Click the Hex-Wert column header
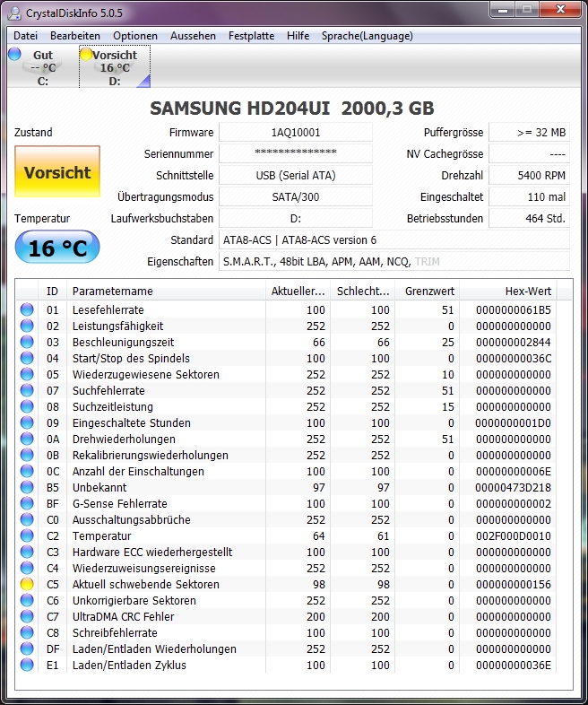Image resolution: width=588 pixels, height=705 pixels. coord(508,291)
